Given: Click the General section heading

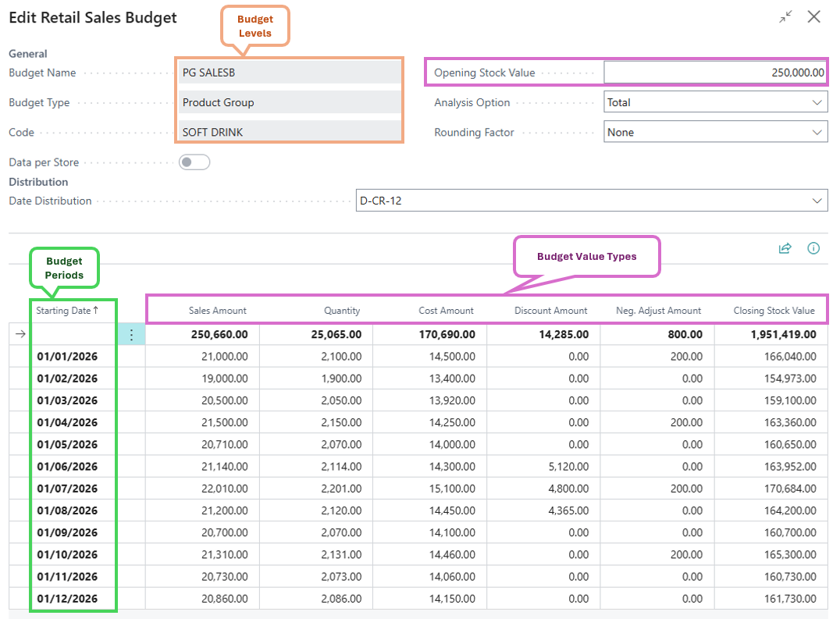Looking at the screenshot, I should click(x=28, y=54).
